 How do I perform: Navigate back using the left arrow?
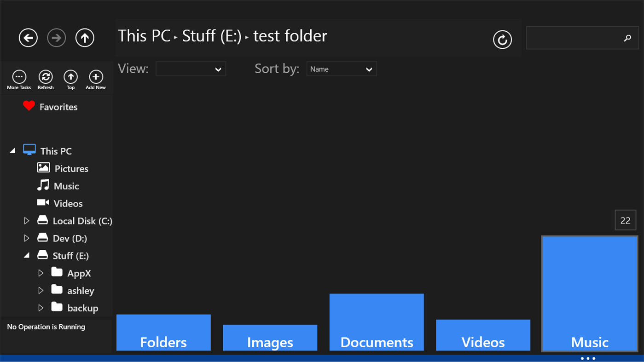click(x=28, y=38)
